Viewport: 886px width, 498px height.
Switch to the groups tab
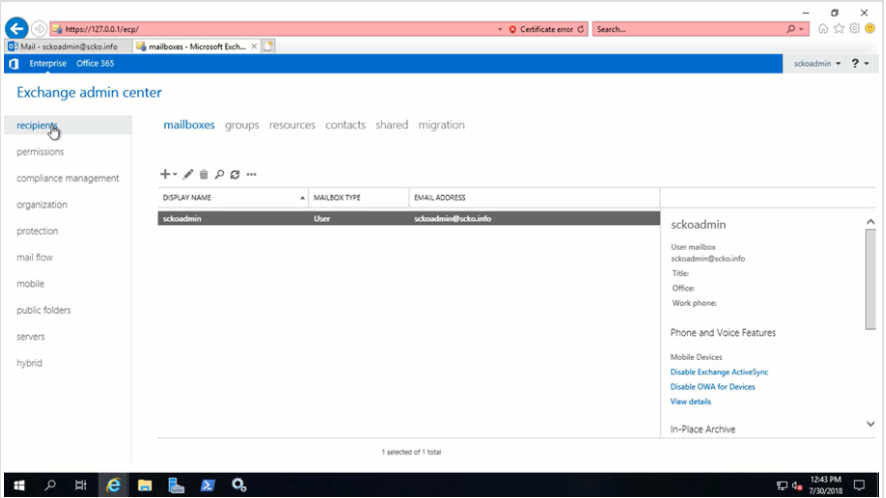[242, 125]
